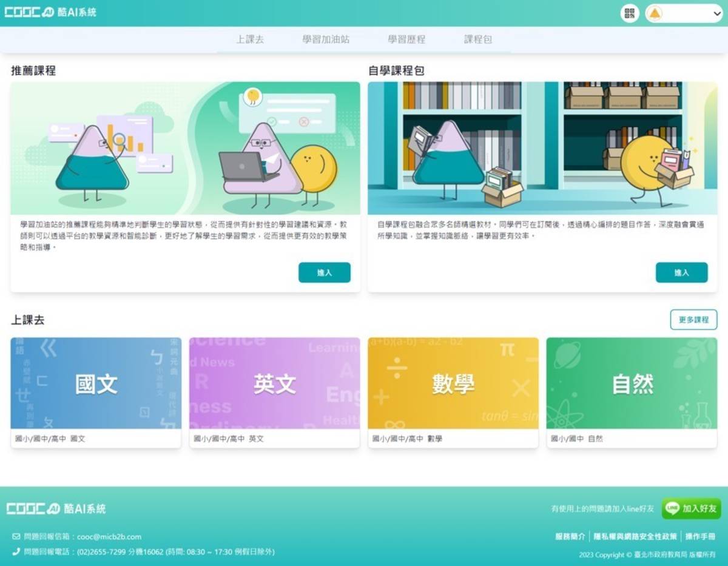
Task: Open the 課程包 navigation tab
Action: (x=477, y=39)
